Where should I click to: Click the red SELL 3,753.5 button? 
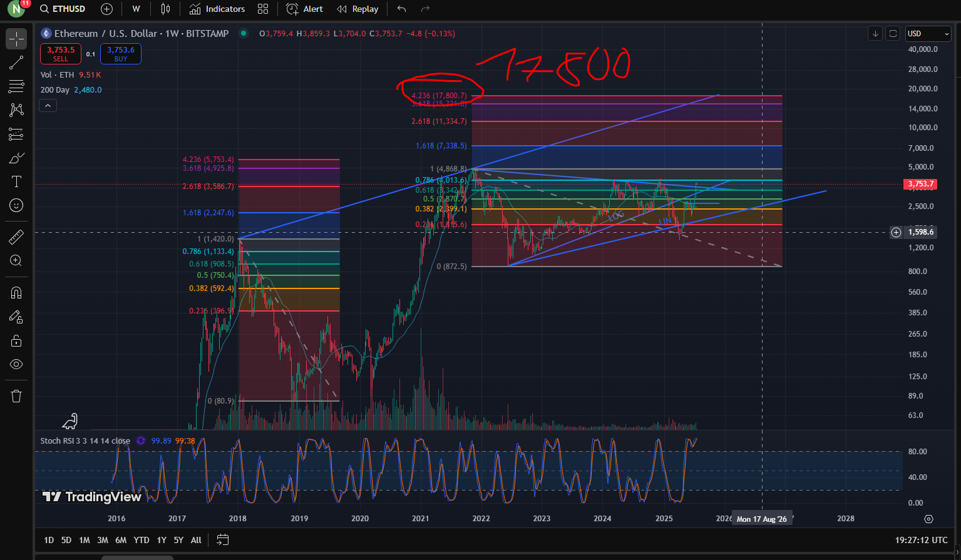(61, 54)
